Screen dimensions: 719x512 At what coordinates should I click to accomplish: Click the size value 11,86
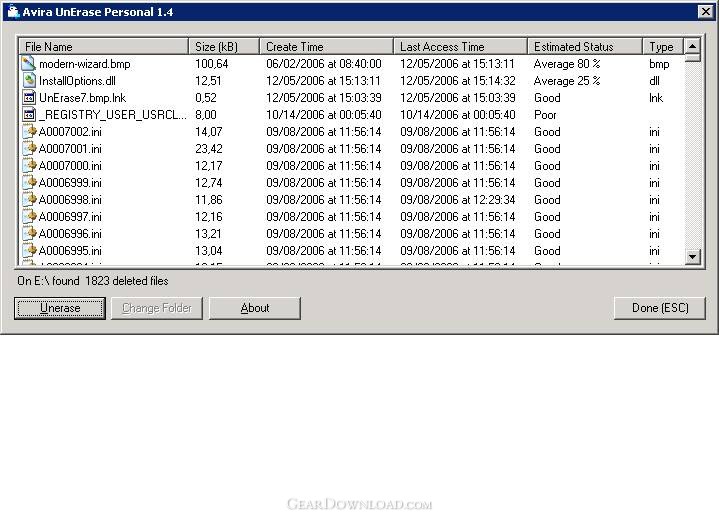pos(209,199)
